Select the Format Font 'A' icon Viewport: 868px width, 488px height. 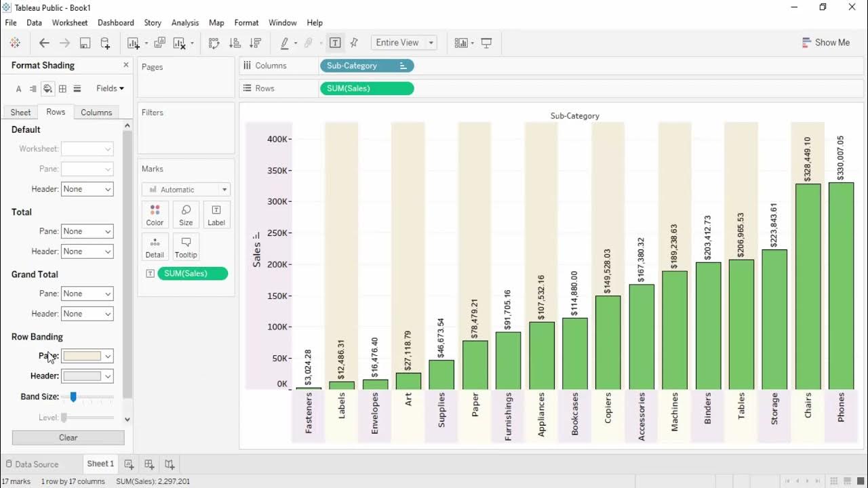[x=18, y=89]
